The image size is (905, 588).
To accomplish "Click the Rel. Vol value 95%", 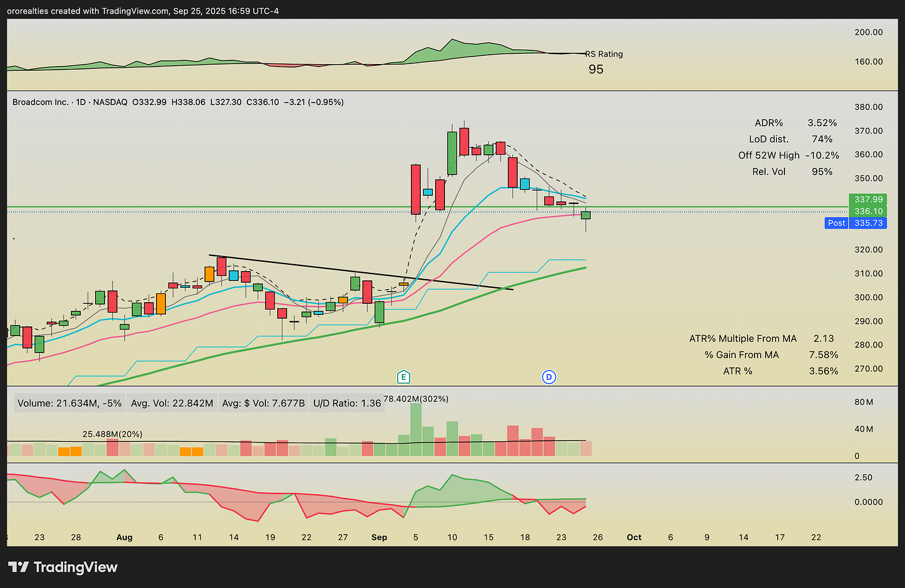I will click(822, 172).
